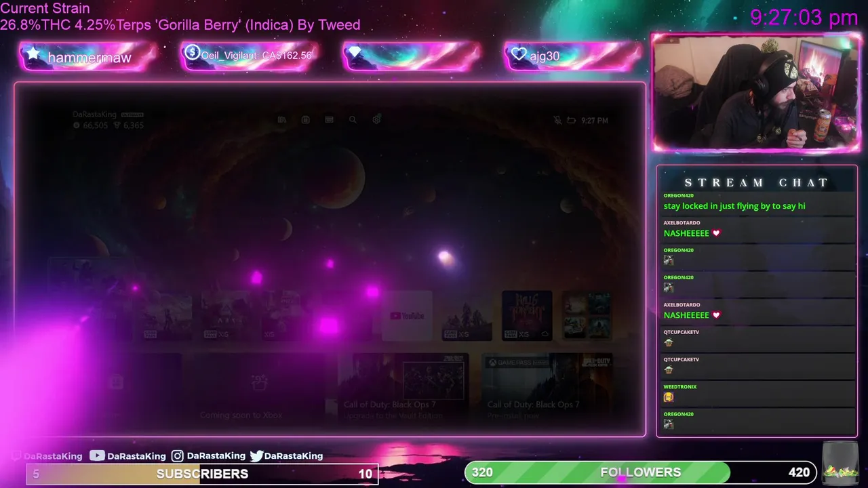The height and width of the screenshot is (488, 868).
Task: Open the Xbox library icon in dashboard header
Action: pos(282,120)
